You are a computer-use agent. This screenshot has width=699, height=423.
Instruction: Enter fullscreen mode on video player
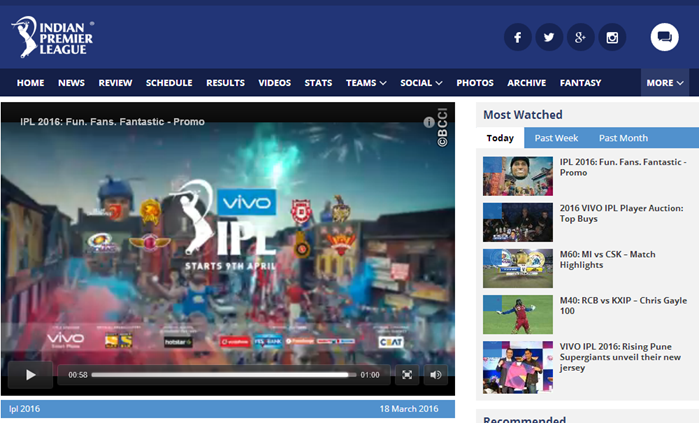point(407,375)
